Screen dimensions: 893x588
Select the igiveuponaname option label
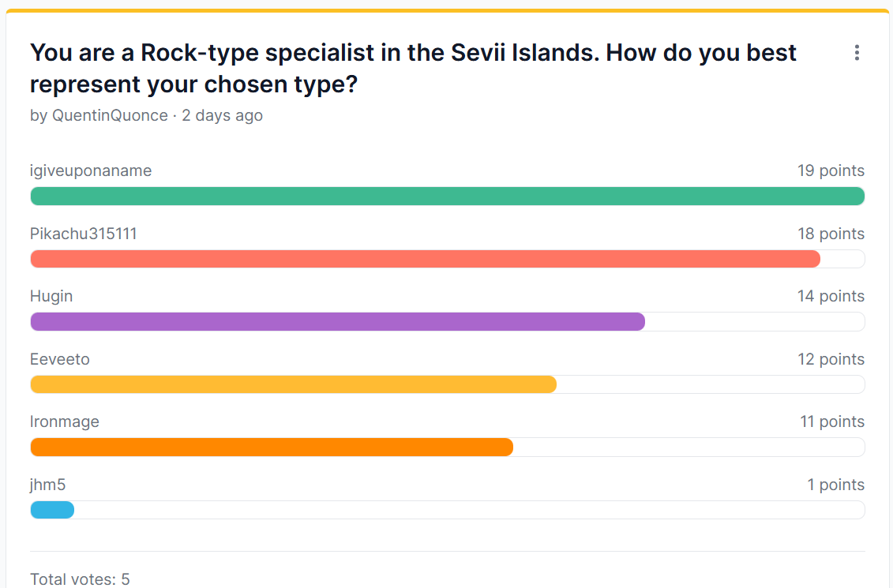click(91, 170)
